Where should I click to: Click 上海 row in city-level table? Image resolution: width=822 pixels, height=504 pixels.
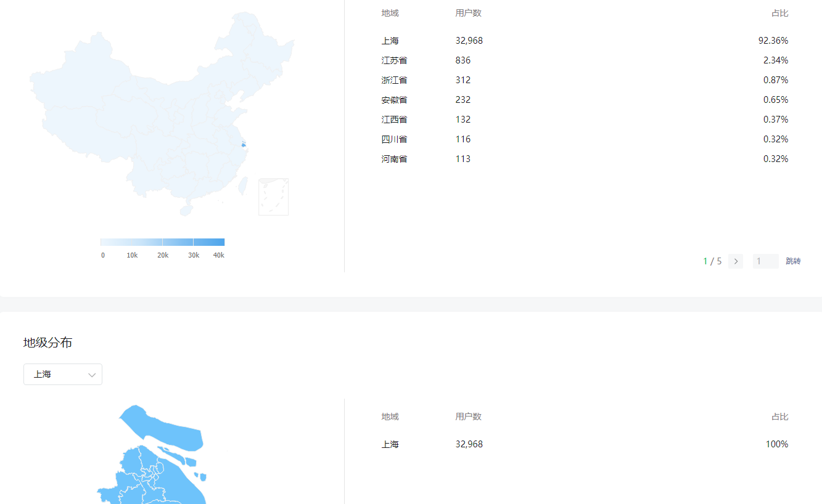[390, 444]
